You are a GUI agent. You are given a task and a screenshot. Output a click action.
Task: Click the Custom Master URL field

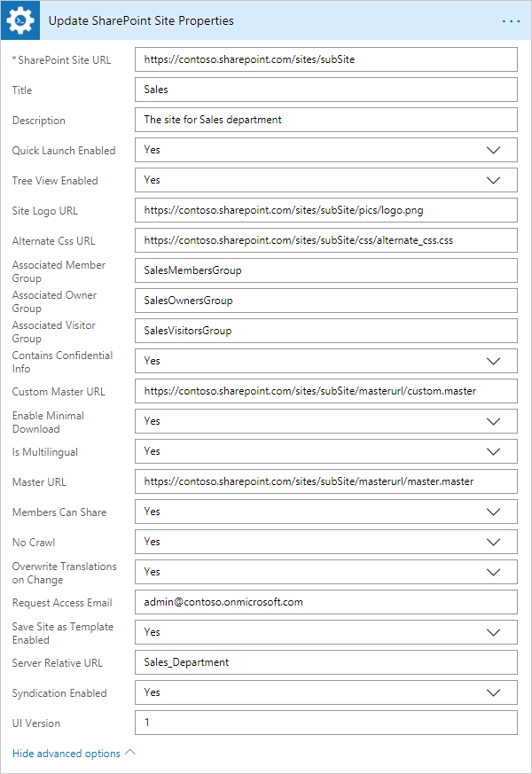pos(326,390)
